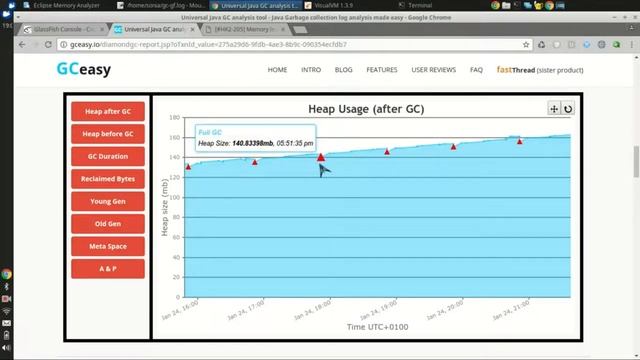Show the Reclaimed Bytes chart

tap(108, 179)
